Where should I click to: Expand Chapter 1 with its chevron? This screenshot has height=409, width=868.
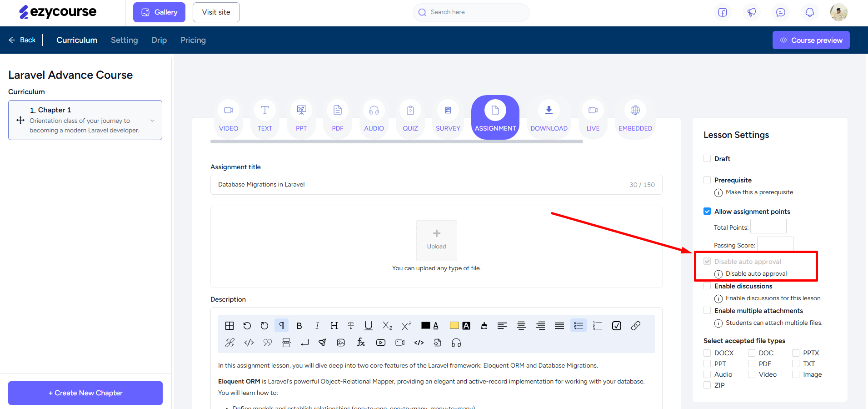[x=152, y=121]
